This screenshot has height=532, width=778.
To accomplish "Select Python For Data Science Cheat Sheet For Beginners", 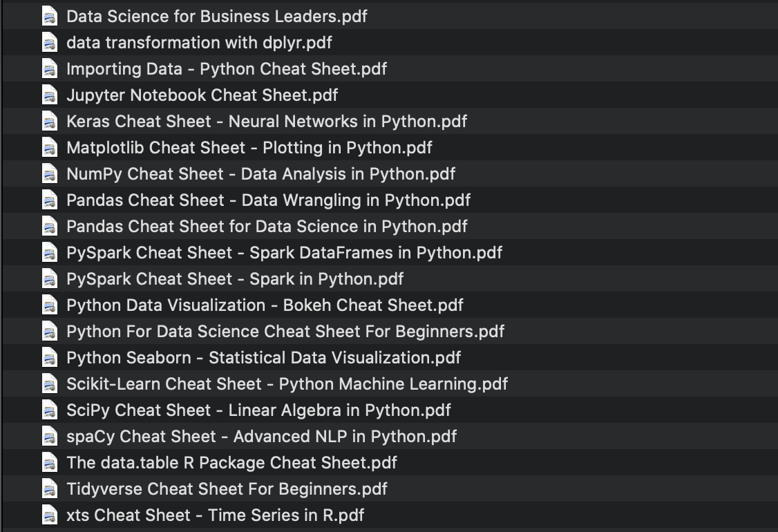I will 285,331.
